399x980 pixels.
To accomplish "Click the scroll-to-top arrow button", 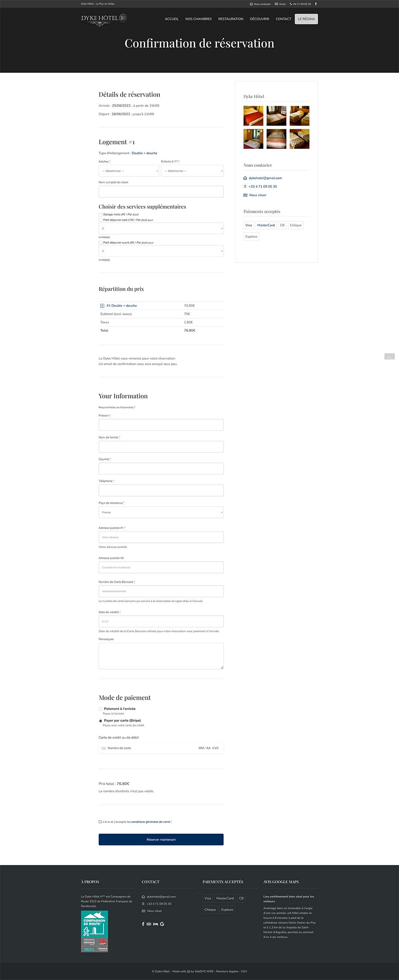I will pos(389,357).
